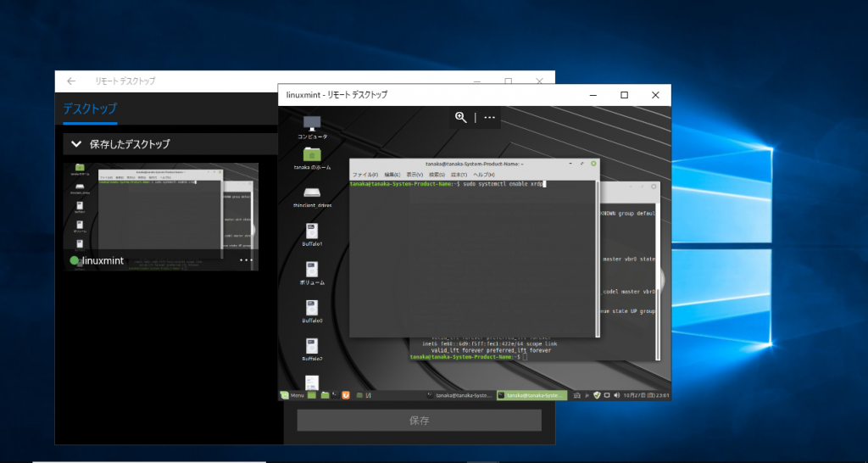
Task: Select the Buffalo0 drive icon
Action: (x=312, y=312)
